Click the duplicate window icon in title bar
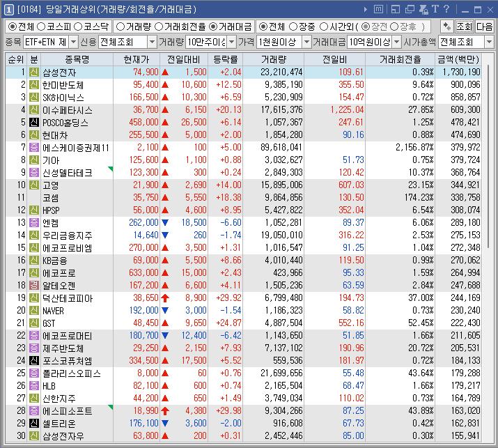 [410, 10]
